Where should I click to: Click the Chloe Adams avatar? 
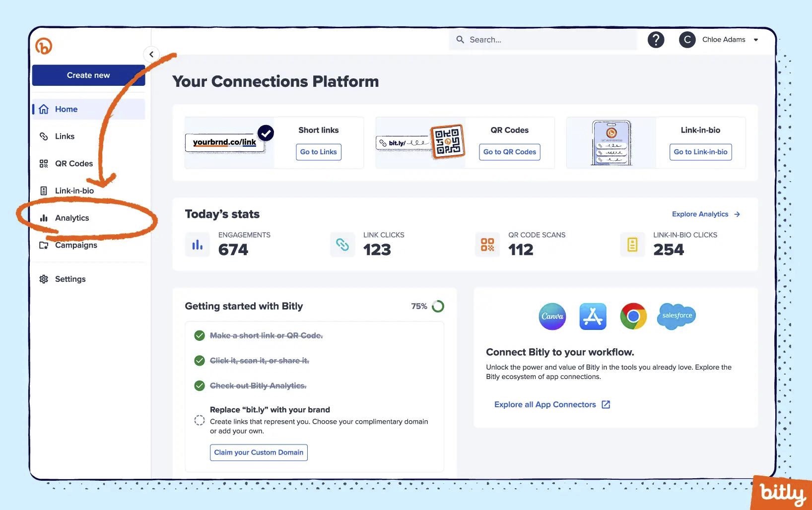687,40
